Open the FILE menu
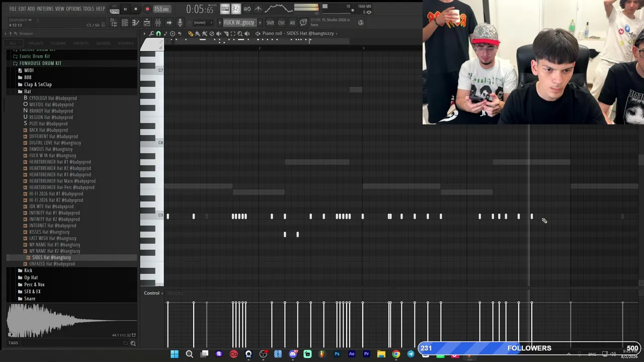 point(13,9)
